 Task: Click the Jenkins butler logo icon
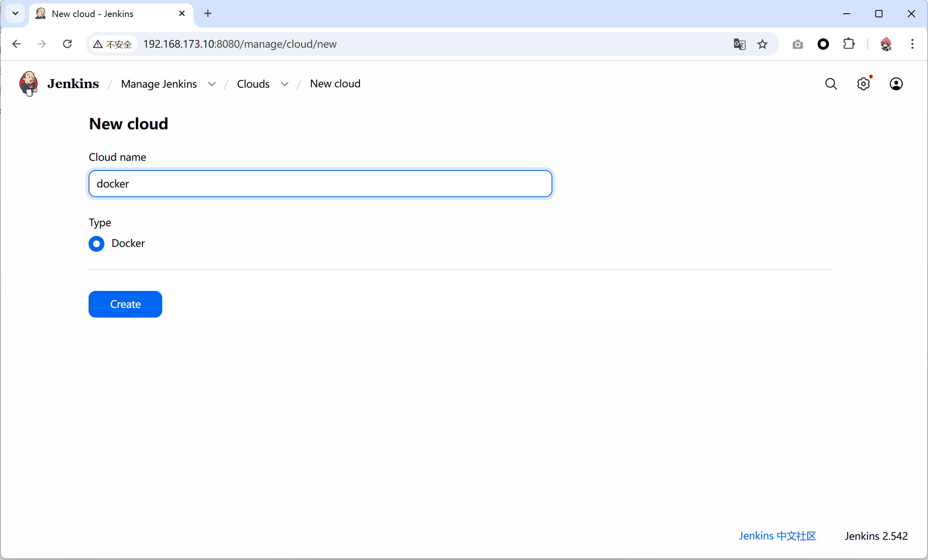point(29,84)
